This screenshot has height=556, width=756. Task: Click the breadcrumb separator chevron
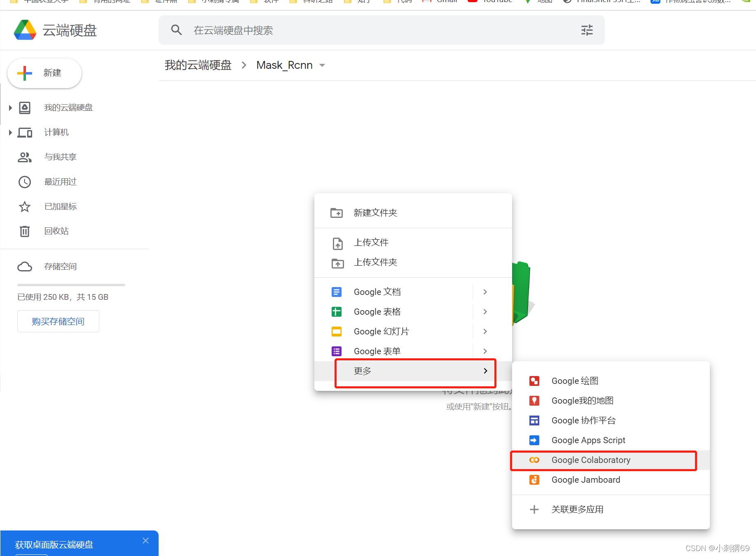pyautogui.click(x=244, y=65)
